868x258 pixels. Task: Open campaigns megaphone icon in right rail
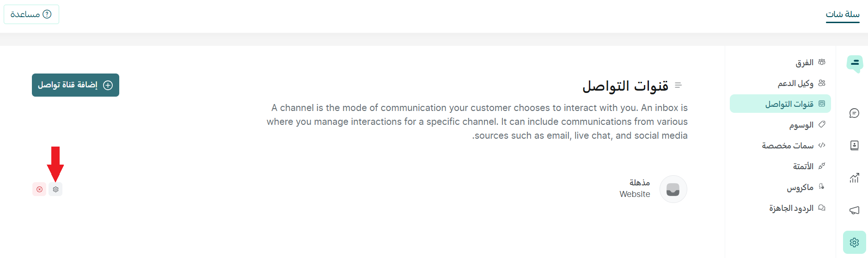854,210
